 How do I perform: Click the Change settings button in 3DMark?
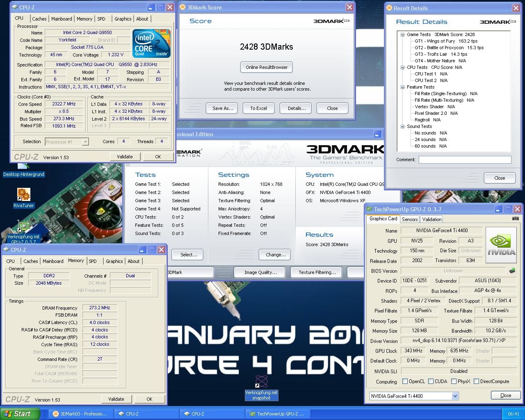click(x=276, y=255)
